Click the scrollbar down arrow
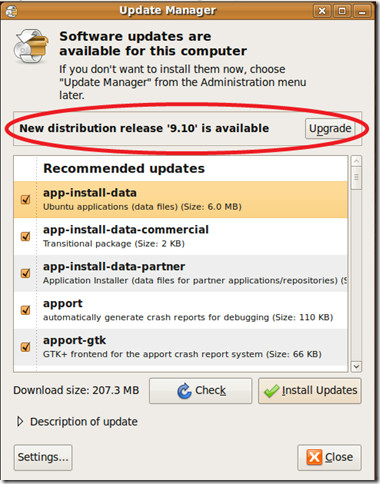380x484 pixels. 356,366
